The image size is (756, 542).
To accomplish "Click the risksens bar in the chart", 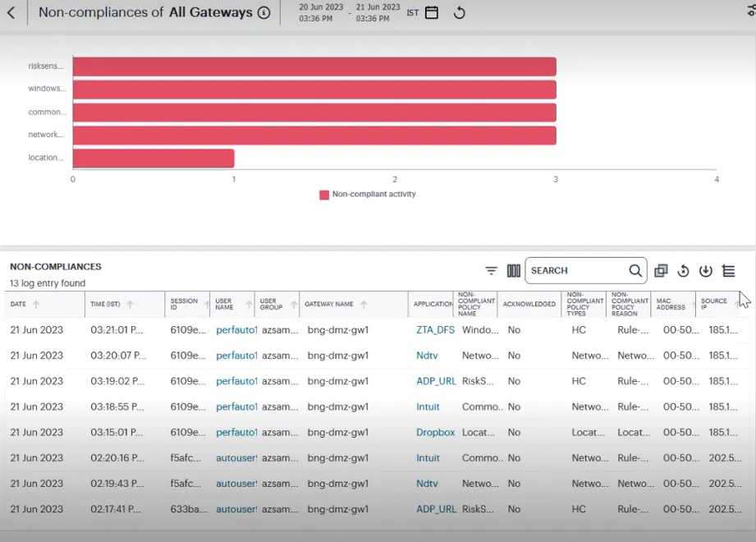I will click(x=314, y=67).
